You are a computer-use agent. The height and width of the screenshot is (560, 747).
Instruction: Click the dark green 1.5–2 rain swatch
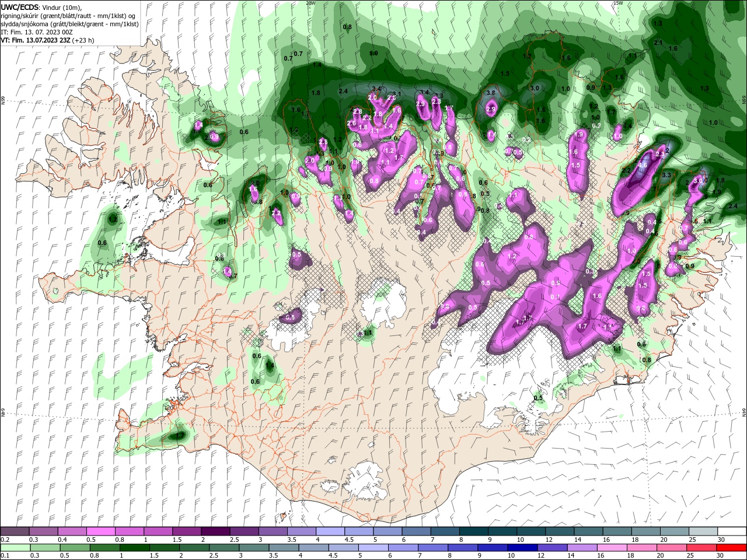click(164, 548)
